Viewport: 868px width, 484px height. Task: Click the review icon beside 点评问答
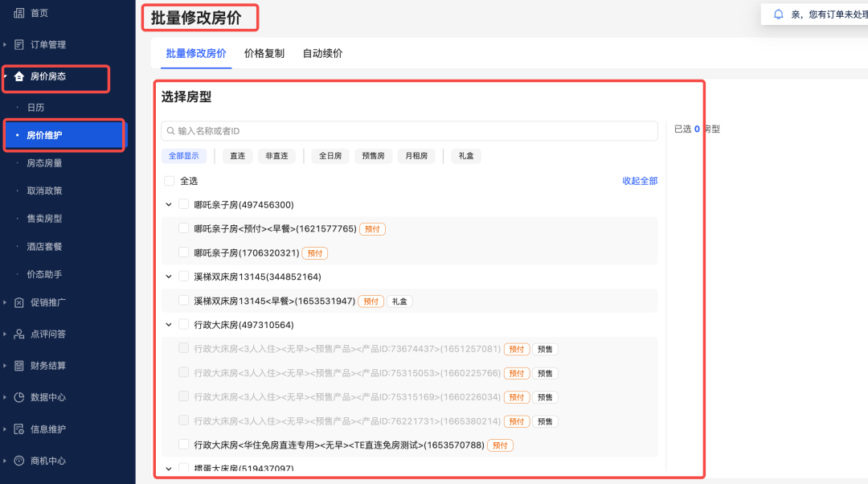coord(19,334)
